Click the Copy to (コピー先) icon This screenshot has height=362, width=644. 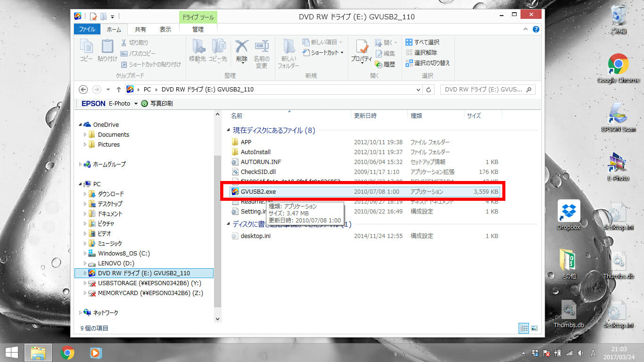218,50
